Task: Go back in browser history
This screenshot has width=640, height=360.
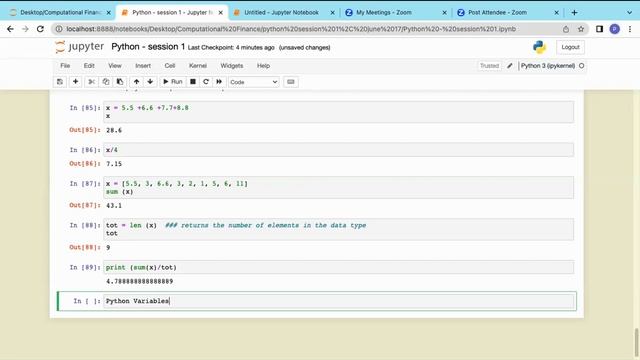Action: coord(10,29)
